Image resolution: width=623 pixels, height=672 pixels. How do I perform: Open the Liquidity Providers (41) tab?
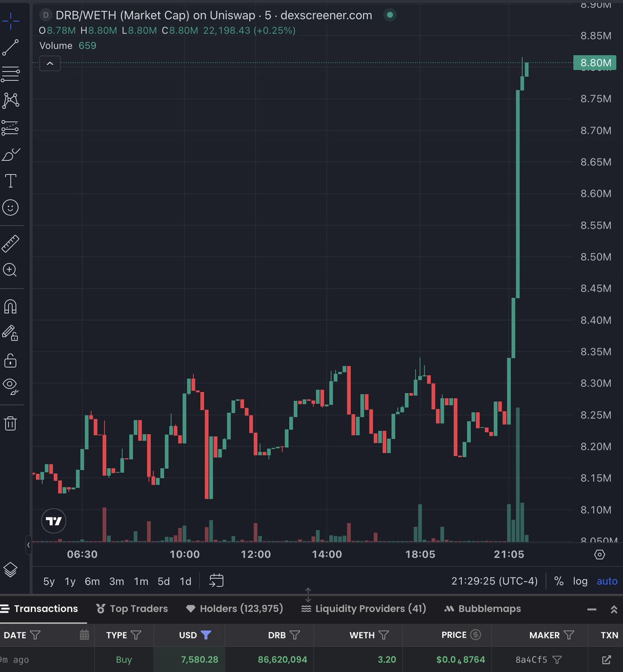coord(364,609)
